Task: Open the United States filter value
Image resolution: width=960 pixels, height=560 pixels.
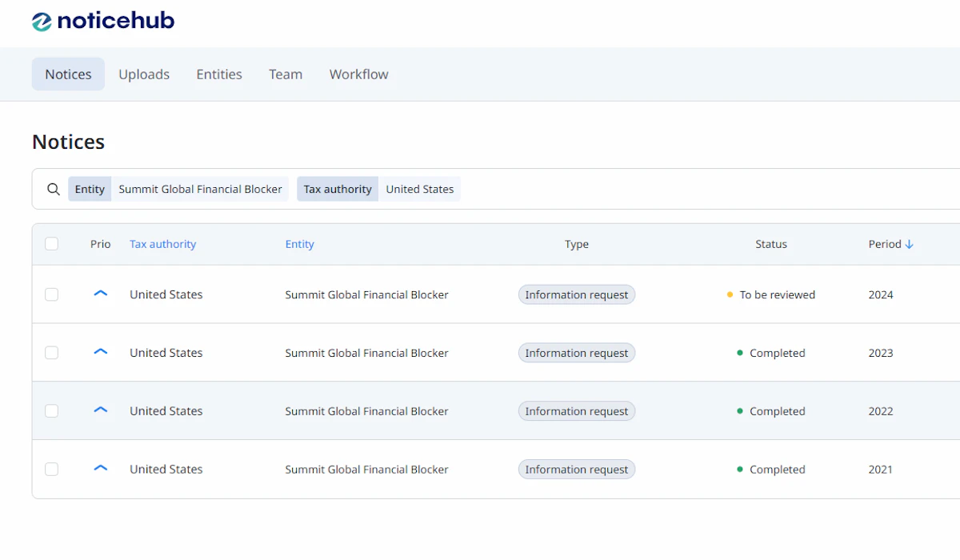Action: click(419, 190)
